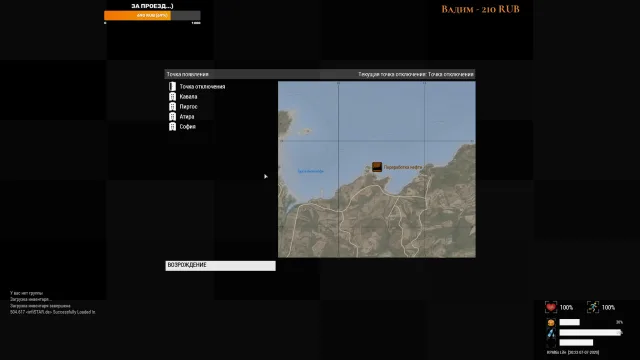Click the orange progress bar at top
This screenshot has width=640, height=360.
click(152, 16)
